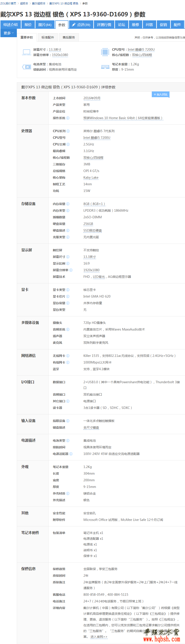The image size is (185, 644).
Task: Open the 屏幕分辨率 info icon in 显示屏 section
Action: pos(71,270)
